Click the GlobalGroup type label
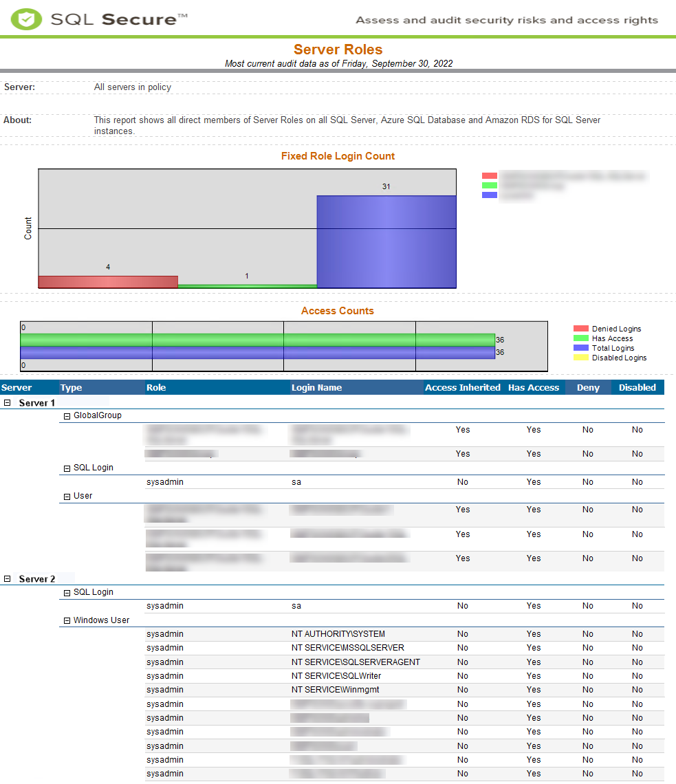Screen dimensions: 676x784 (98, 415)
